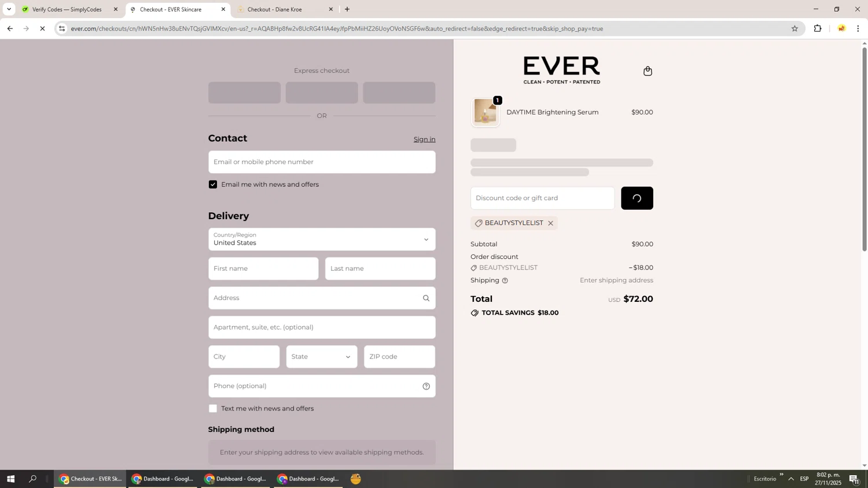Click the page vertical scrollbar
This screenshot has width=868, height=488.
865,149
